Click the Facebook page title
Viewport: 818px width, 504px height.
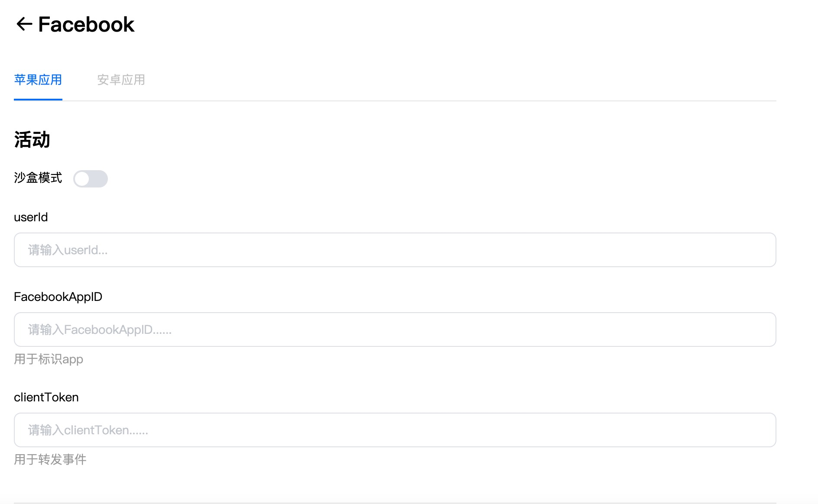pyautogui.click(x=86, y=24)
